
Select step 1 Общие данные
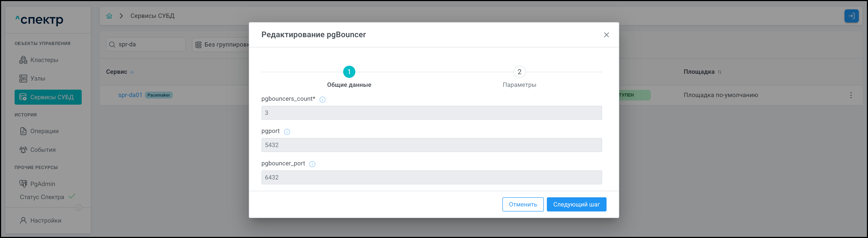pyautogui.click(x=349, y=72)
